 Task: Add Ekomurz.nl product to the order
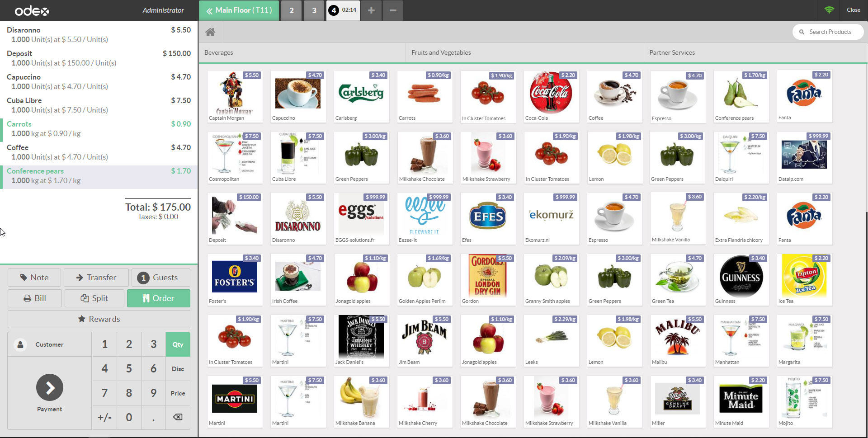point(551,218)
